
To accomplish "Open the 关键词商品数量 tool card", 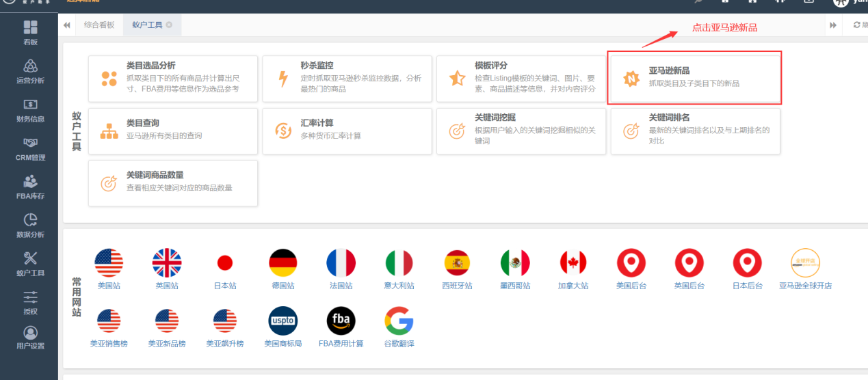I will pos(173,183).
